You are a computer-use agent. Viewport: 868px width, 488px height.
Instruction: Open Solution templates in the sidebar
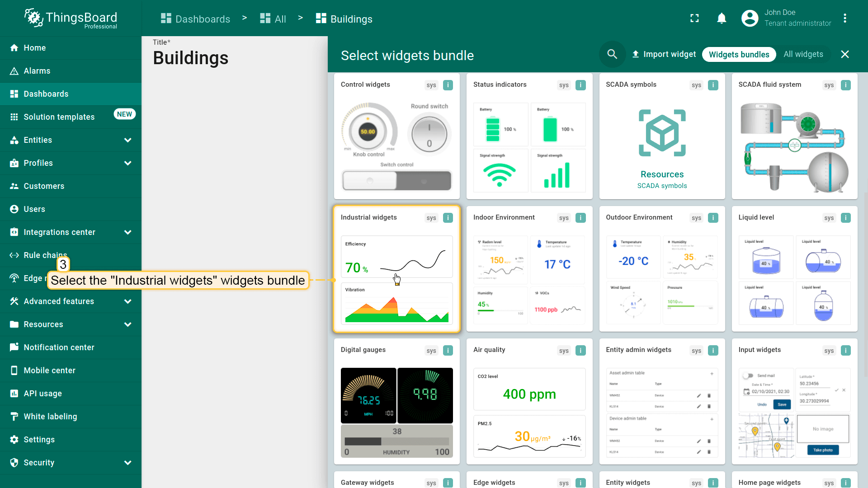pyautogui.click(x=59, y=117)
